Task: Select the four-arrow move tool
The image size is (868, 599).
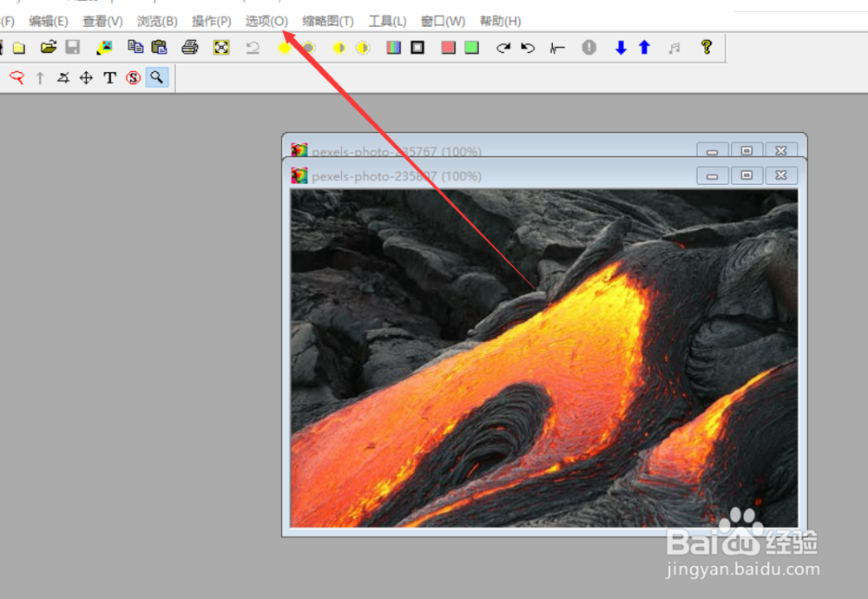Action: click(x=86, y=78)
